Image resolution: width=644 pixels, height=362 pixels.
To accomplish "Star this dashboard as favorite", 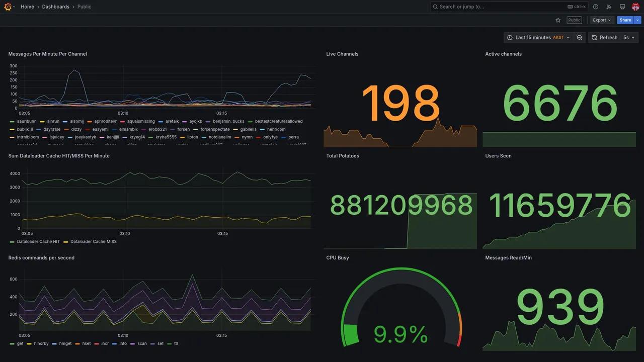I will pyautogui.click(x=558, y=20).
